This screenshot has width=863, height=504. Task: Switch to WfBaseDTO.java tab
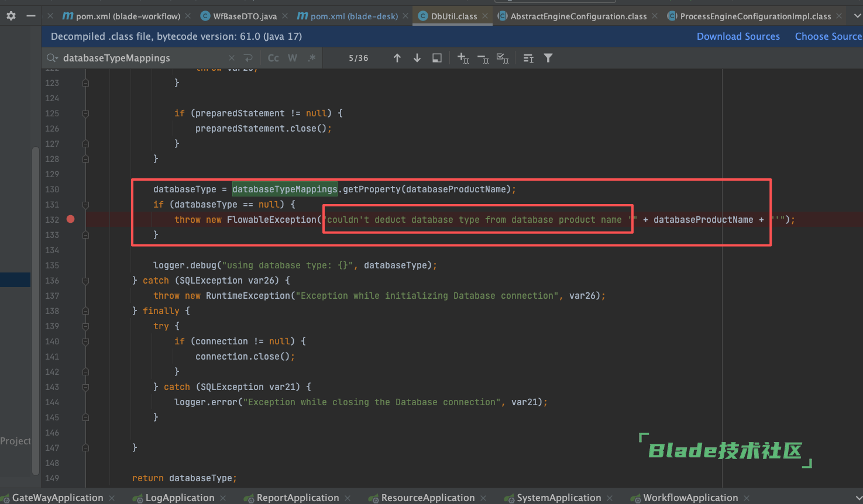[x=245, y=16]
